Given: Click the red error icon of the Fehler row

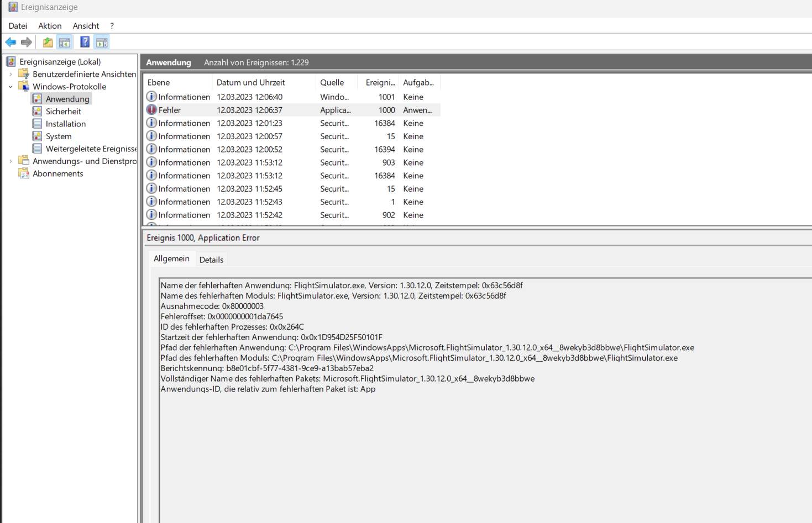Looking at the screenshot, I should (x=151, y=109).
